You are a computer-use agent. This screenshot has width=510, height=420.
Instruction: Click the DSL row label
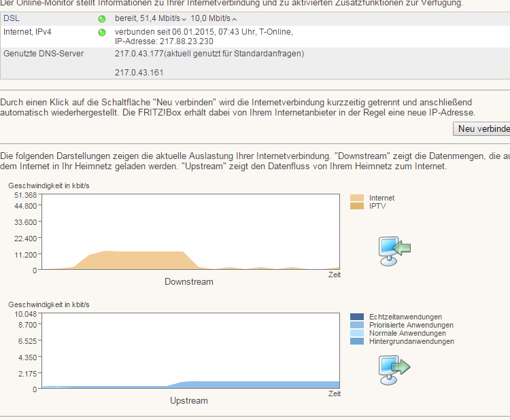click(x=12, y=18)
